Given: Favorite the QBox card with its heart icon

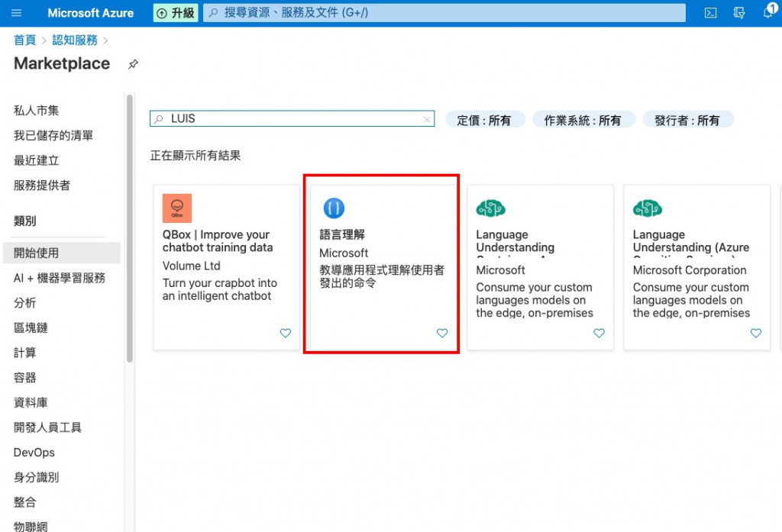Looking at the screenshot, I should (286, 333).
